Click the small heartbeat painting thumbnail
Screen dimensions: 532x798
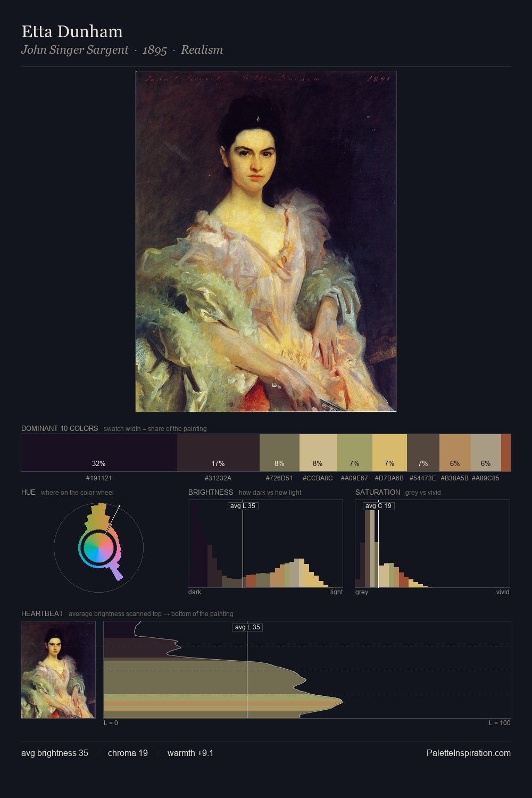pyautogui.click(x=58, y=670)
